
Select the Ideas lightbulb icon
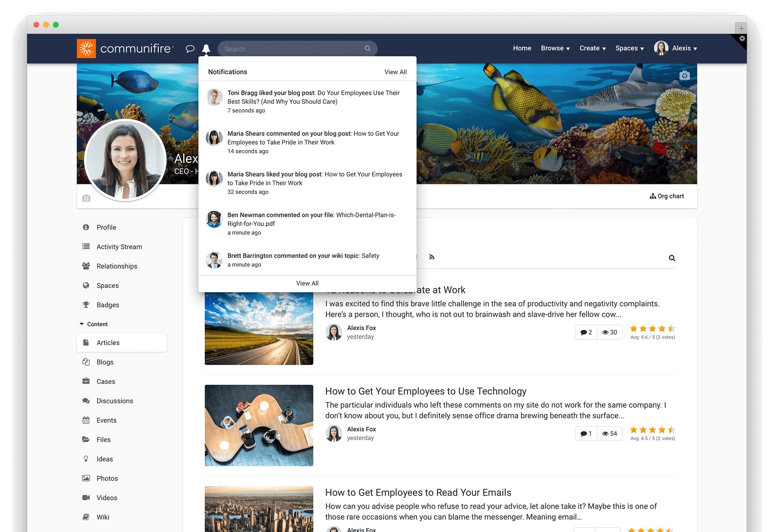86,459
